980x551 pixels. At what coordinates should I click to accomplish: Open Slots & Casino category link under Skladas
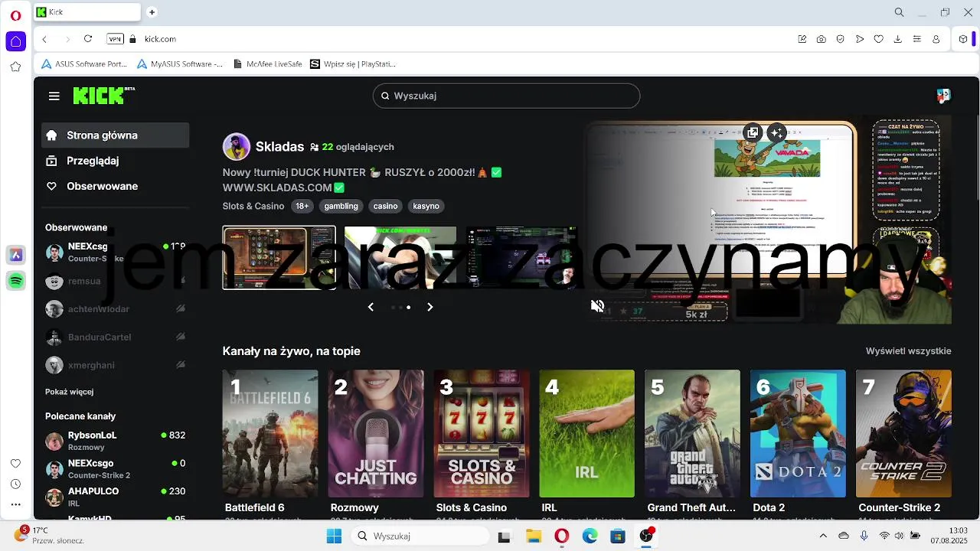[253, 206]
